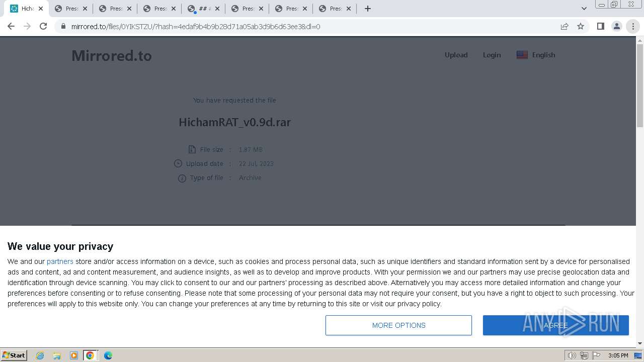The image size is (644, 362).
Task: Open the partners link in privacy notice
Action: coord(60,261)
